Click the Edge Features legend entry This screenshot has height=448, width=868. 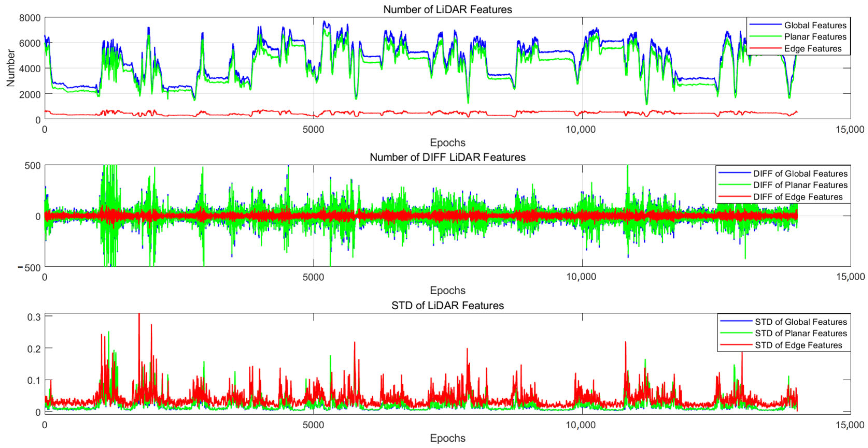click(813, 48)
